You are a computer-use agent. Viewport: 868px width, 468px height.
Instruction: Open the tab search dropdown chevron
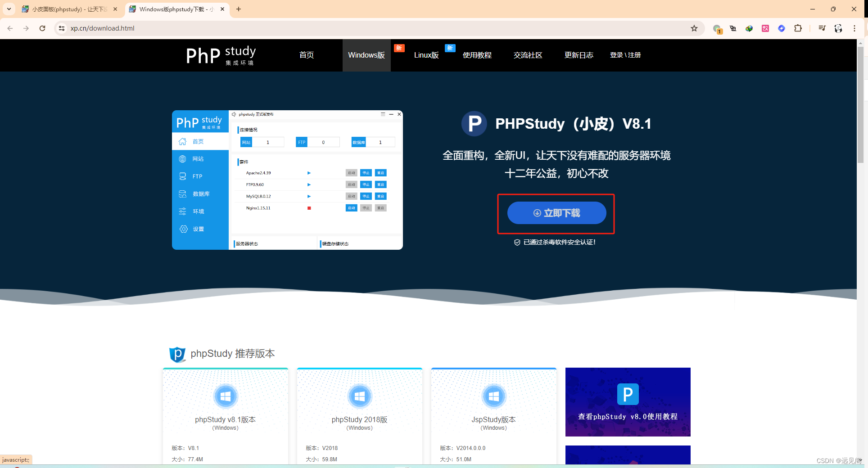(9, 9)
